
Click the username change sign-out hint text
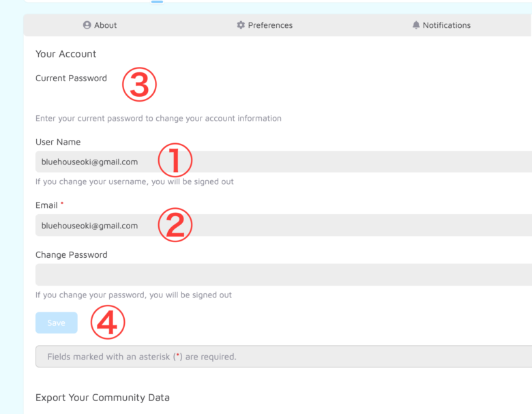[134, 181]
